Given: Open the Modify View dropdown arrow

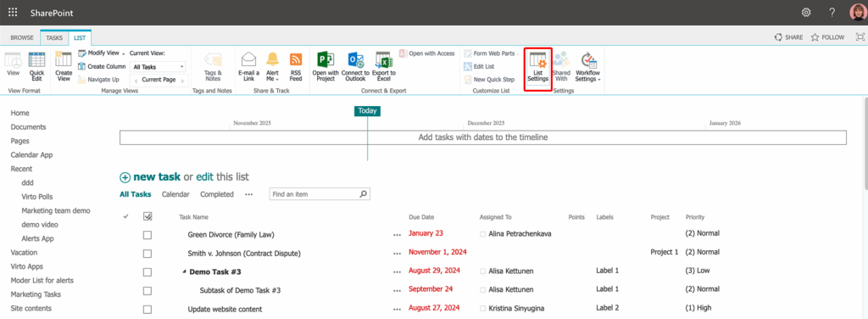Looking at the screenshot, I should coord(124,53).
